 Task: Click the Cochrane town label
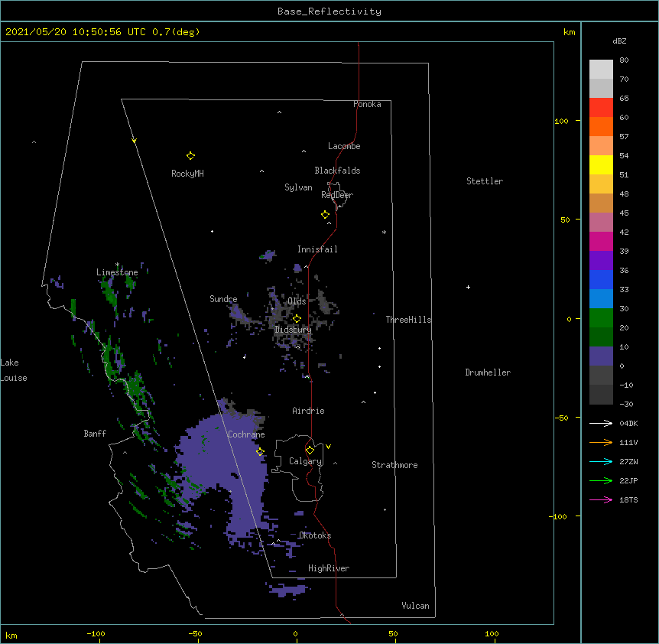tap(246, 434)
